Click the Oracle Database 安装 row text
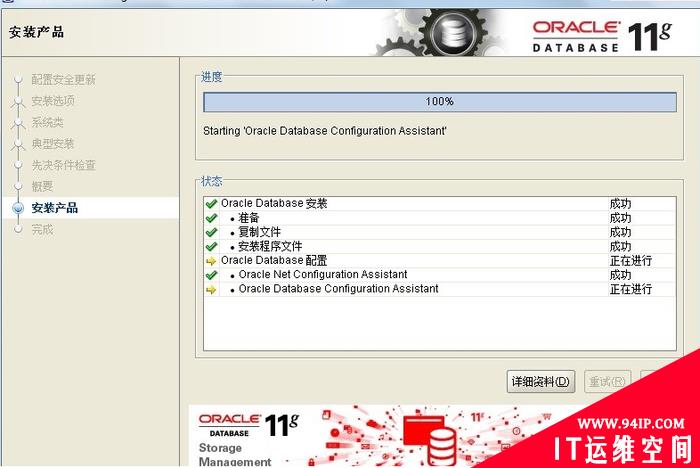 coord(274,204)
